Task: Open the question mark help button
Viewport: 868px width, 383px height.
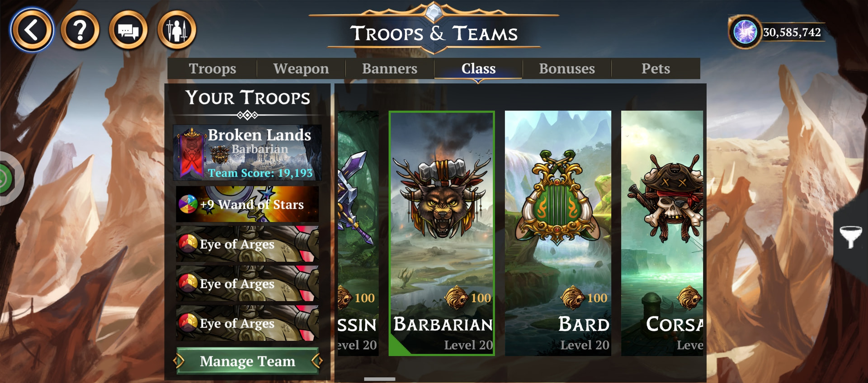Action: (x=80, y=30)
